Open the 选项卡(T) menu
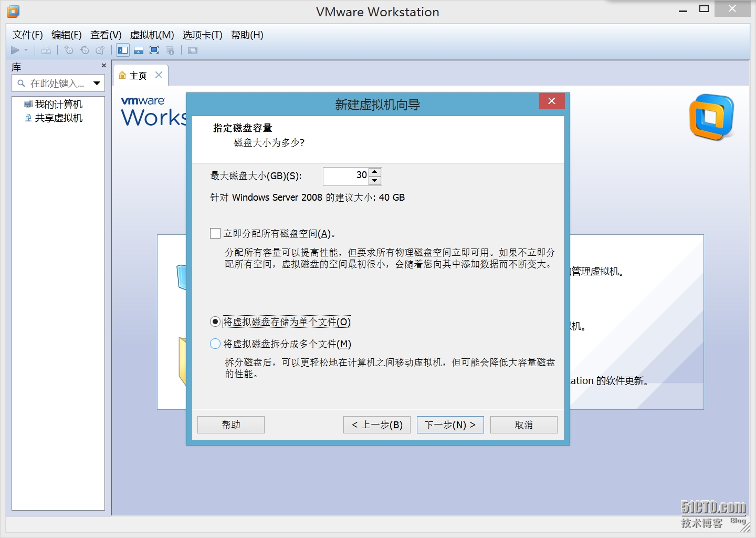 click(x=203, y=35)
